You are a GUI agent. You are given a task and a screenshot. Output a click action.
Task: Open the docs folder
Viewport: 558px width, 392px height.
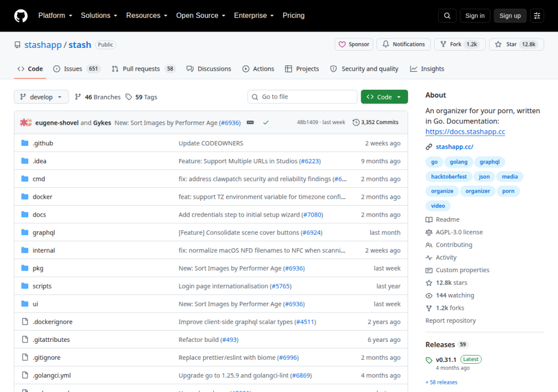click(x=39, y=215)
